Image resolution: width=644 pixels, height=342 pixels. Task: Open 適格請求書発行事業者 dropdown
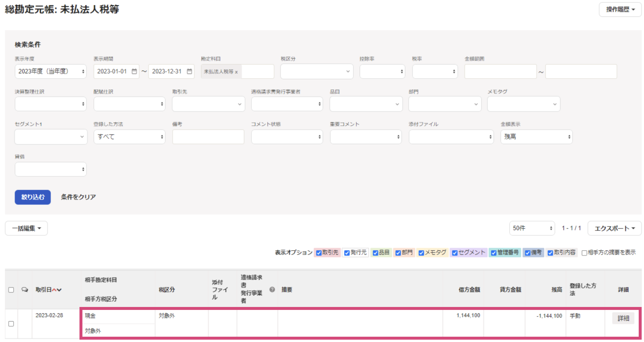click(287, 104)
